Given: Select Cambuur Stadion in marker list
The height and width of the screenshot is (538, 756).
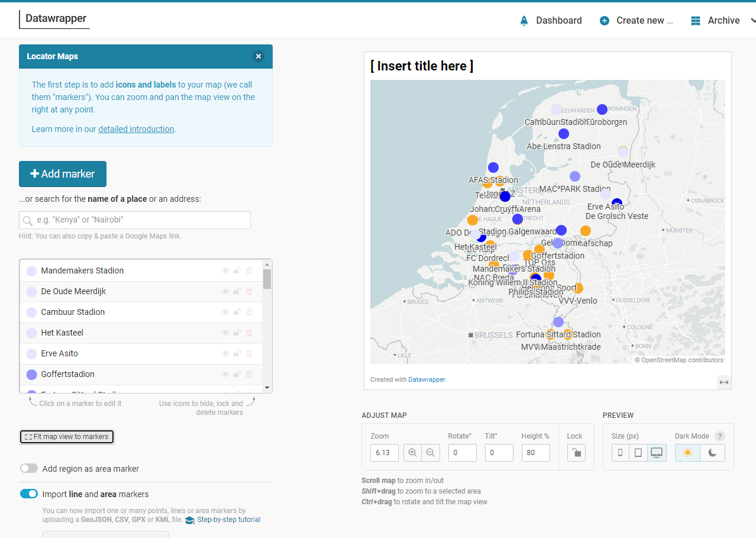Looking at the screenshot, I should (73, 312).
